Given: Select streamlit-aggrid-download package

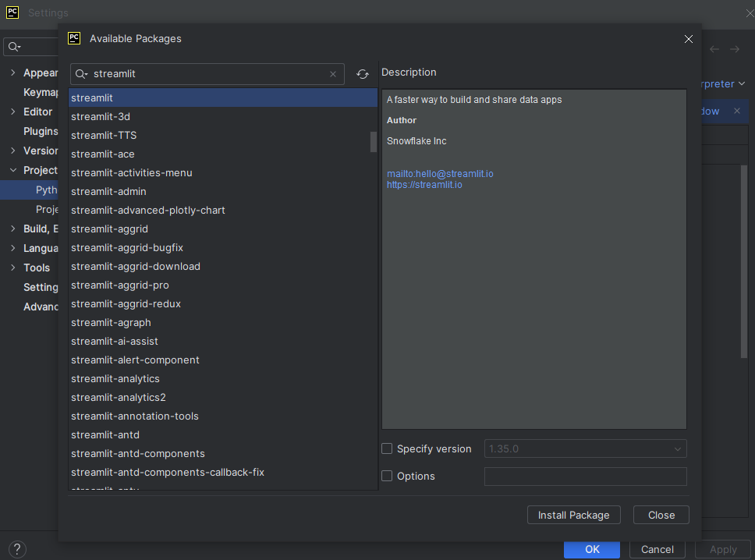Looking at the screenshot, I should pos(223,266).
